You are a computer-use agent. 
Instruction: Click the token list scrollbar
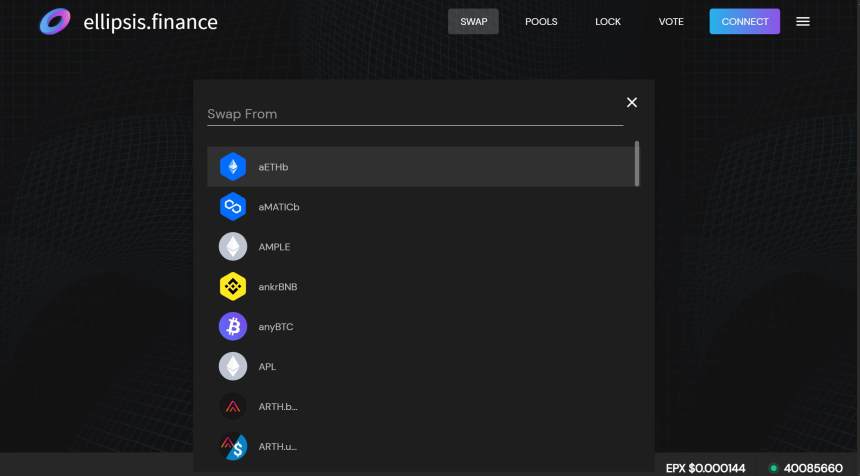coord(637,164)
